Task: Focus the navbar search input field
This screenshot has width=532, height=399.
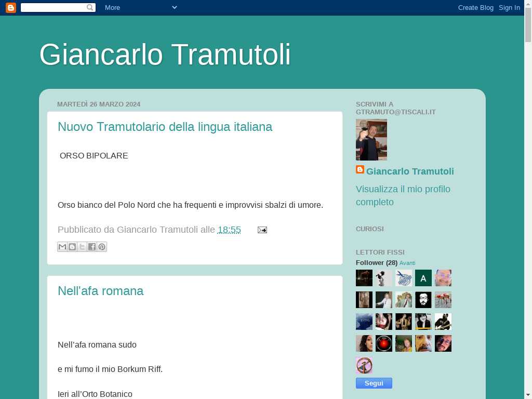Action: click(x=53, y=7)
